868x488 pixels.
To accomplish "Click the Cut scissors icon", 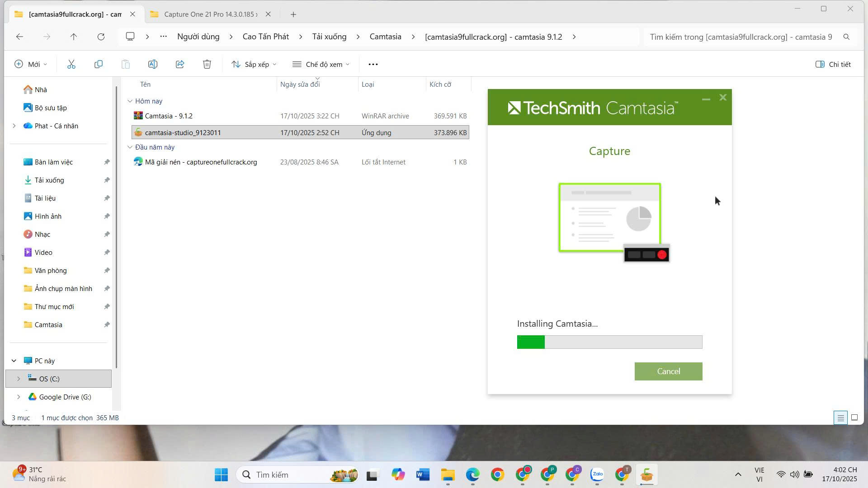I will (71, 64).
